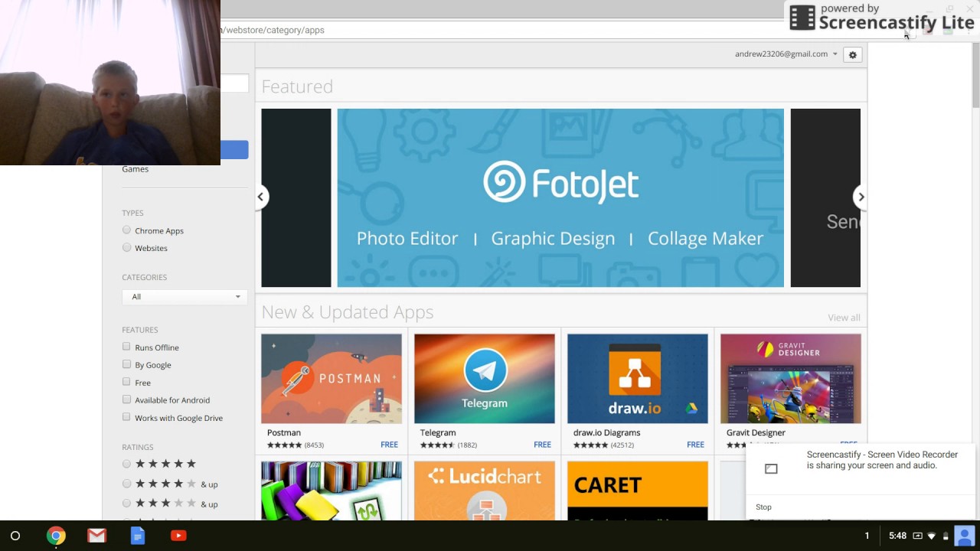Screen dimensions: 980x551
Task: Open the FotoJet featured banner
Action: coord(560,197)
